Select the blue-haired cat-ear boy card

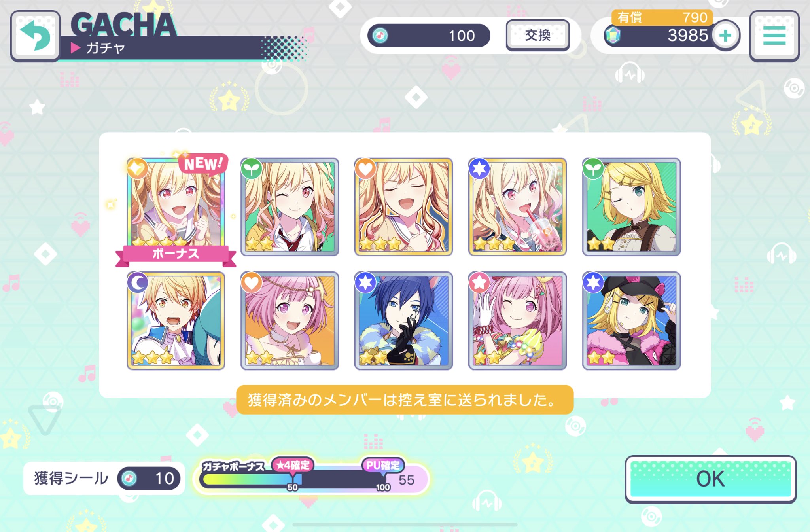click(403, 321)
